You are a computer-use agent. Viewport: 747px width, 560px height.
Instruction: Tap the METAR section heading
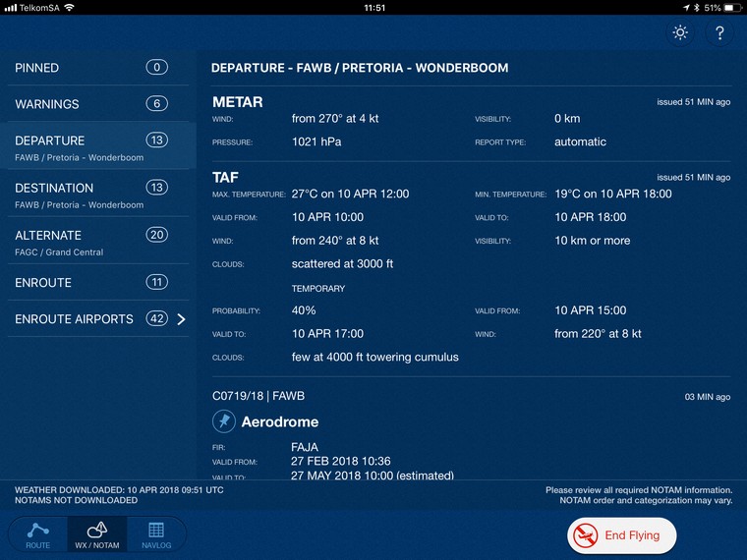[x=238, y=101]
